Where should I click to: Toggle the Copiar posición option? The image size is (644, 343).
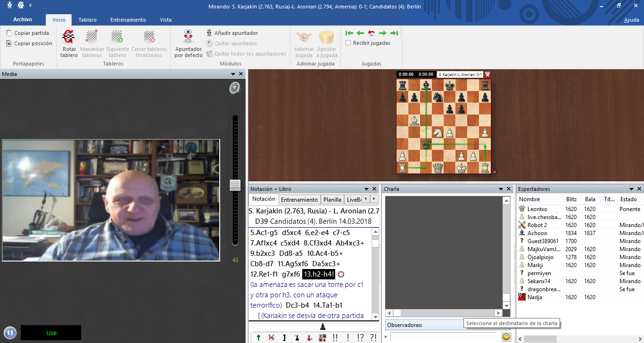9,43
